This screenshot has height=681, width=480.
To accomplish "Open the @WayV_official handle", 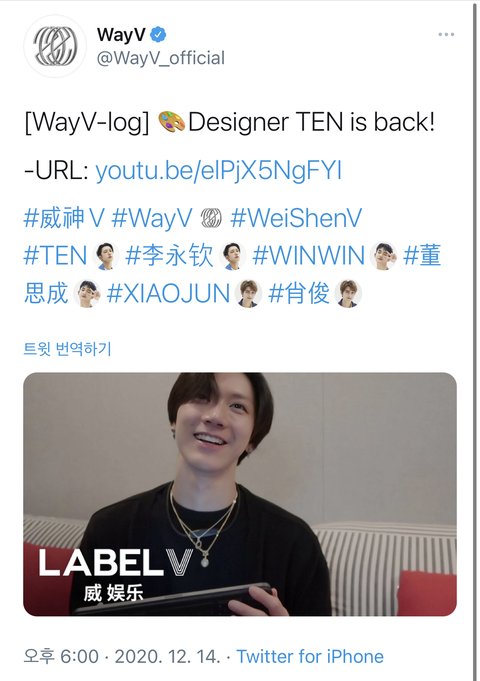I will coord(161,58).
